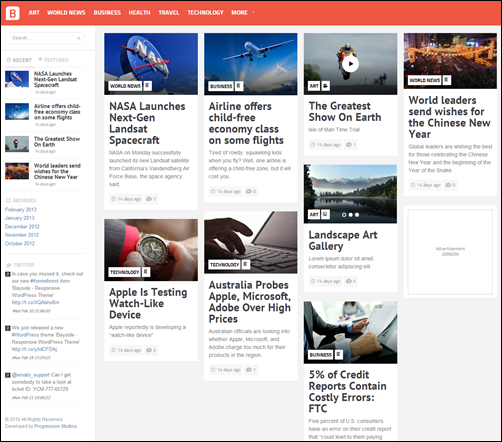The width and height of the screenshot is (502, 442).
Task: Open sidebar link World leaders send wishes
Action: coord(57,171)
